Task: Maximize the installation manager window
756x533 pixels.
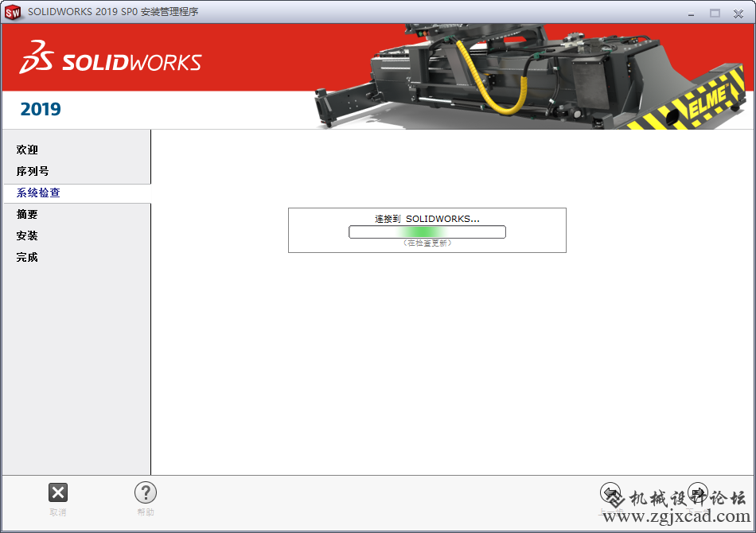Action: tap(715, 13)
